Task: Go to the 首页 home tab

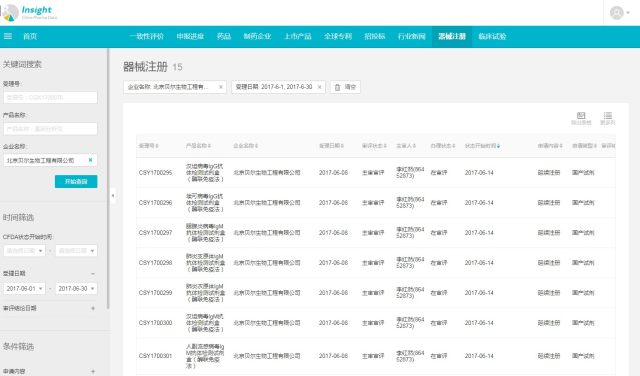Action: (x=30, y=36)
